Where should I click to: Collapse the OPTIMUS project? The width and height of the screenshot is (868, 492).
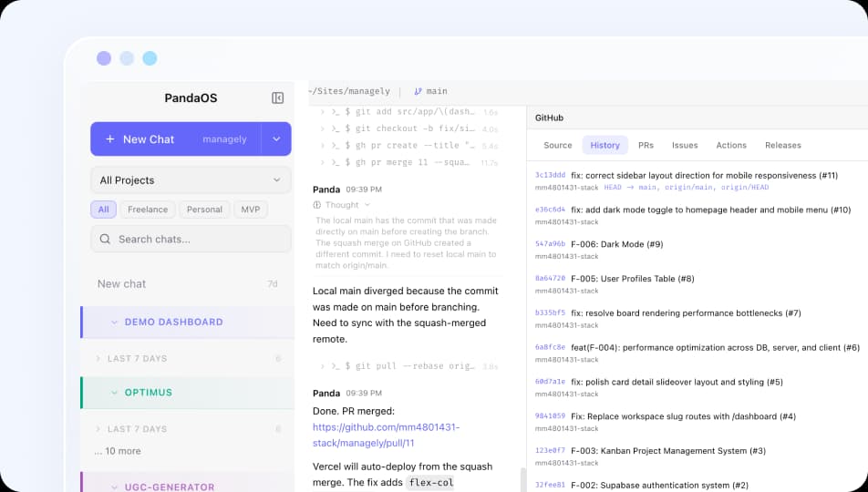pyautogui.click(x=187, y=393)
